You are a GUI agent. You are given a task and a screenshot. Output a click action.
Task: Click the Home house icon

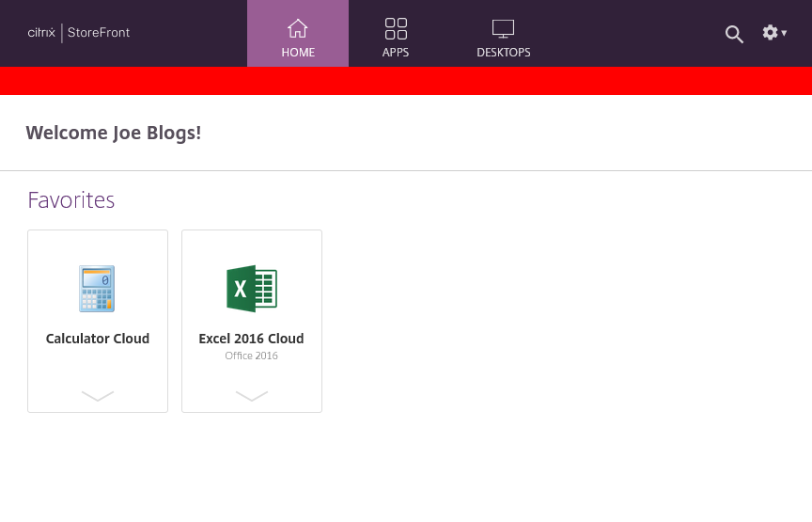pyautogui.click(x=298, y=28)
